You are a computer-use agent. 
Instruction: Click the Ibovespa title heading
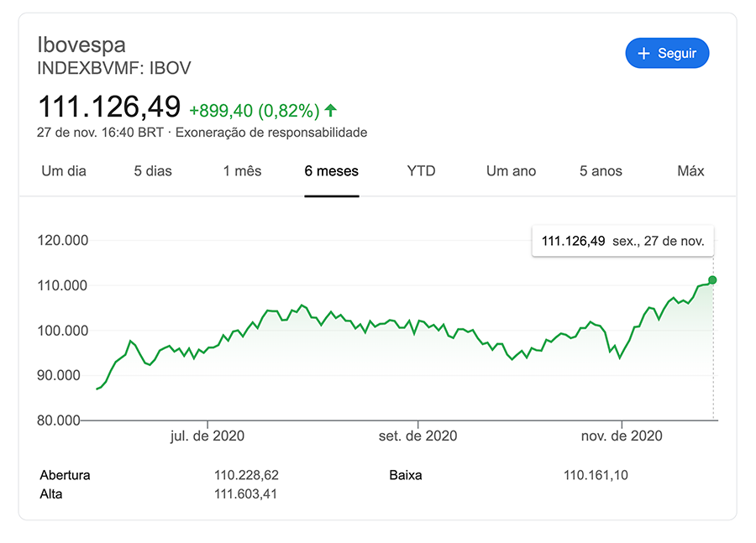coord(81,44)
